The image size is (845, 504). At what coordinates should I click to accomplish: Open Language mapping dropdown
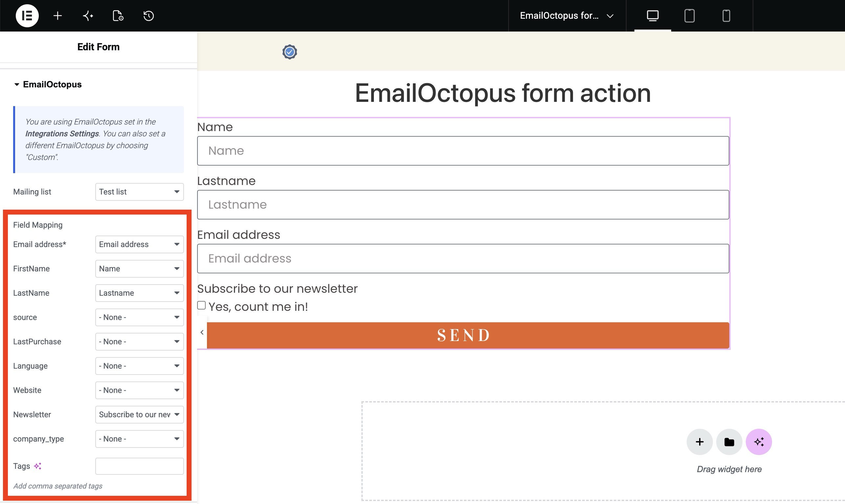[140, 366]
